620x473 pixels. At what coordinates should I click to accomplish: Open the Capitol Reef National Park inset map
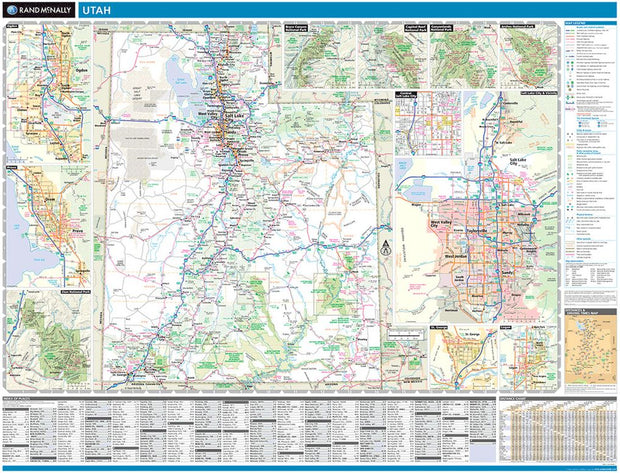393,56
